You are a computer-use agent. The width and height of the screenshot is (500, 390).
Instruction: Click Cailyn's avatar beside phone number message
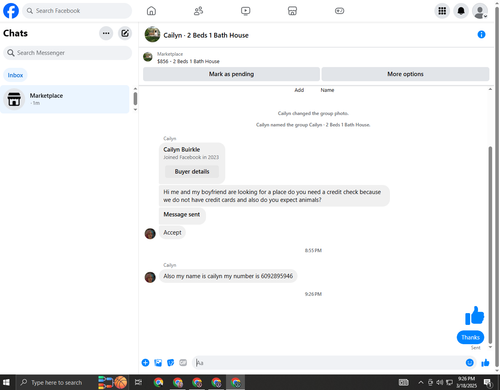coord(150,277)
